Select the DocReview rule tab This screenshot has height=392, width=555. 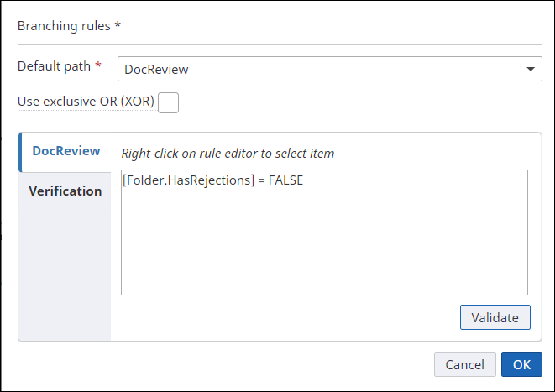[x=65, y=151]
